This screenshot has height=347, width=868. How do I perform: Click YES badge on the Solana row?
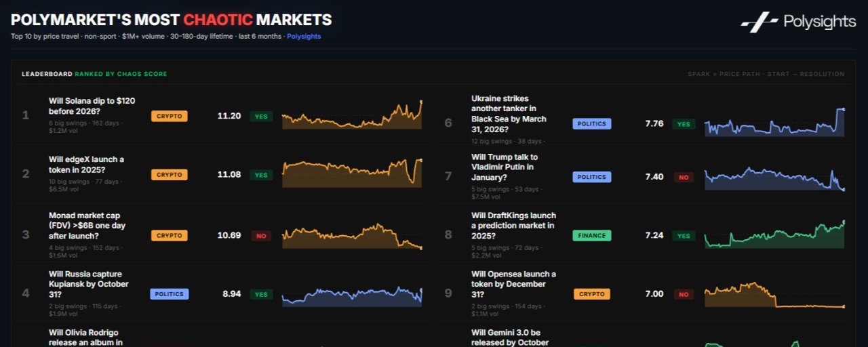[261, 117]
